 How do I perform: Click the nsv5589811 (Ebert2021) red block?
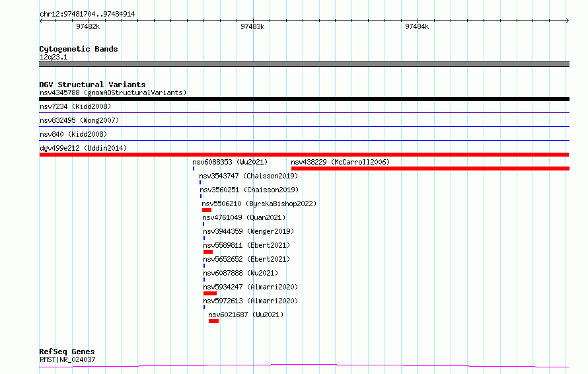pos(208,252)
